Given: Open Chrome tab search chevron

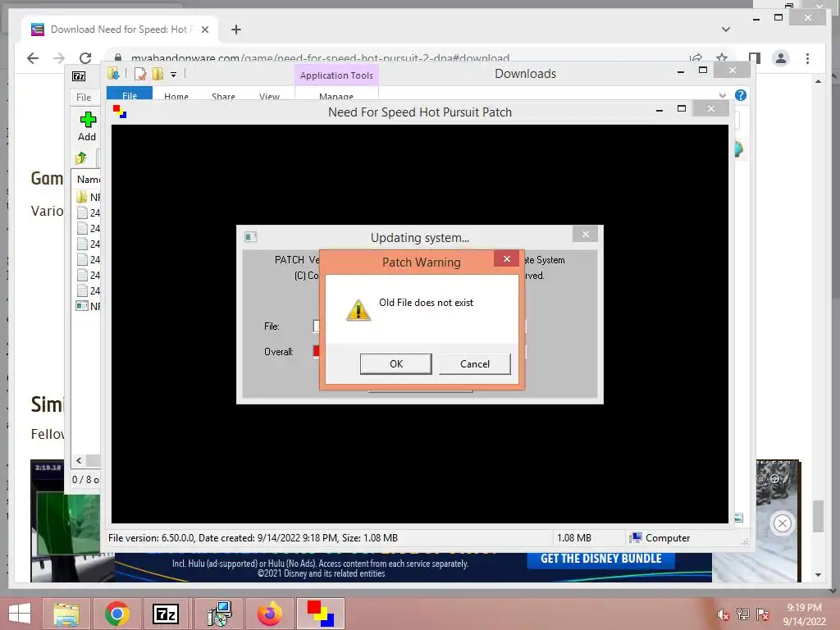Looking at the screenshot, I should (725, 30).
